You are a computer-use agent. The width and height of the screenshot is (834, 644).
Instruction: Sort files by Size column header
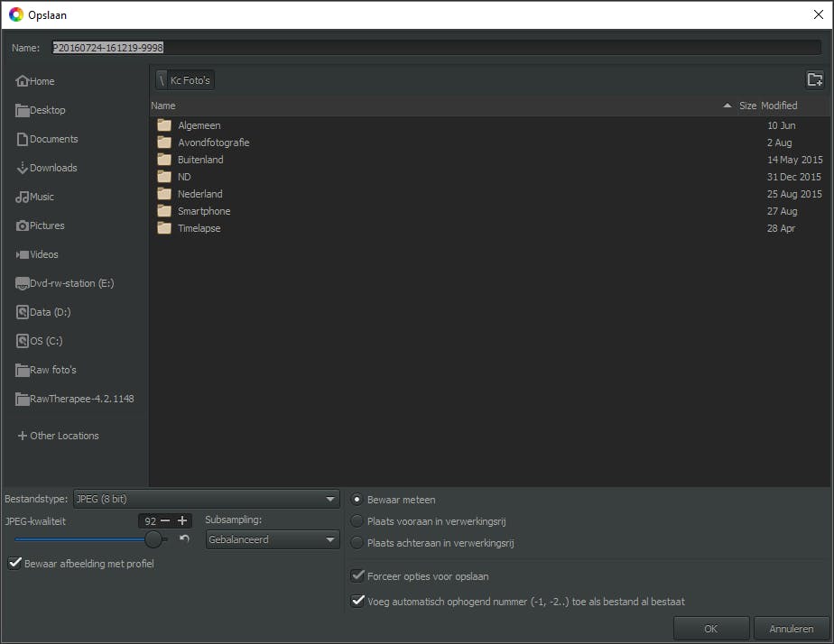[x=747, y=106]
